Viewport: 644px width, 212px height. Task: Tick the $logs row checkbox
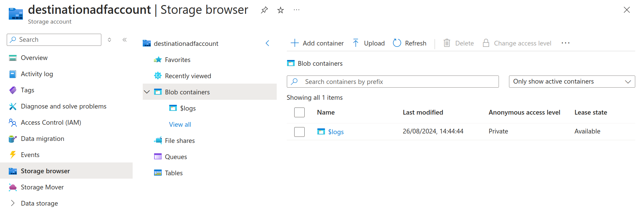(299, 132)
